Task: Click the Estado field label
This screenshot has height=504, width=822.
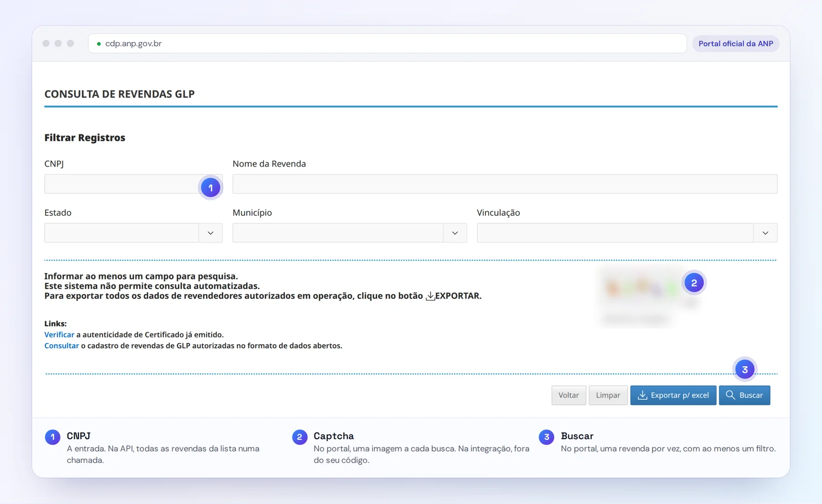Action: tap(58, 213)
